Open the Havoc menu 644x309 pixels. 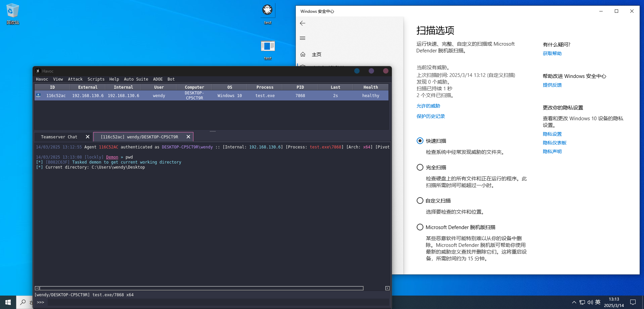[x=42, y=79]
